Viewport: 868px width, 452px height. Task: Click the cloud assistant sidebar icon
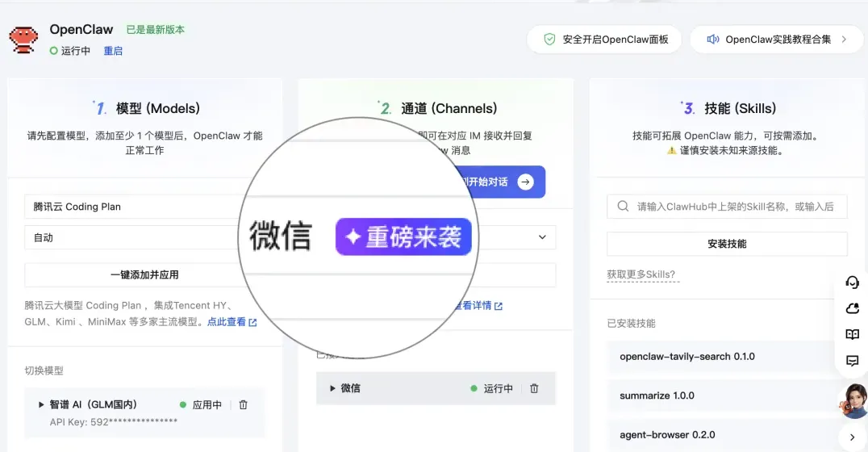pos(853,308)
